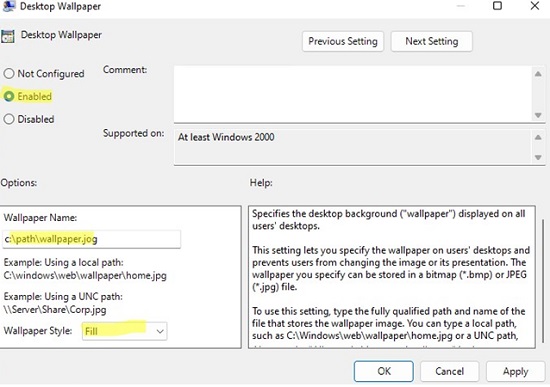Click the policy setting icon beside Desktop Wallpaper

click(x=8, y=36)
